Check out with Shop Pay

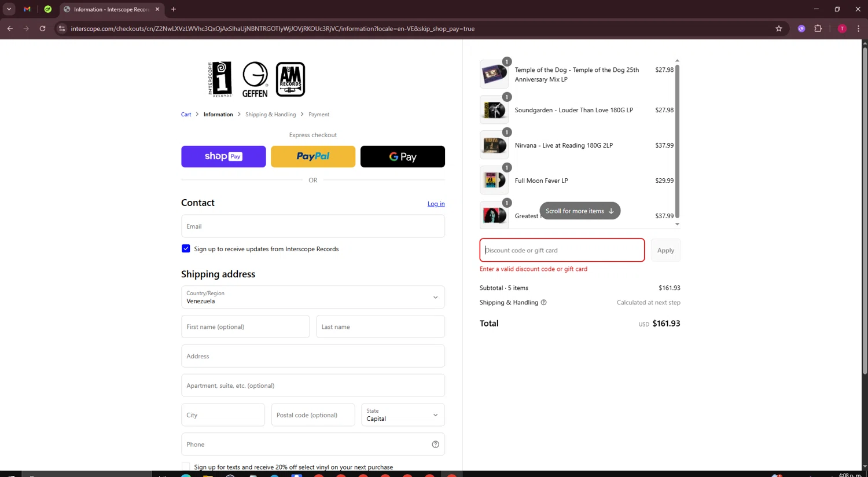pyautogui.click(x=223, y=156)
